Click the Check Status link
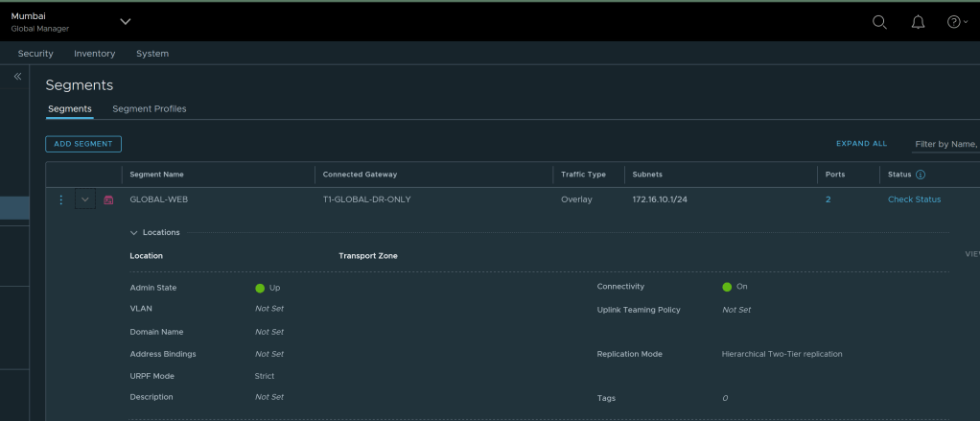Viewport: 980px width, 421px height. pos(914,199)
